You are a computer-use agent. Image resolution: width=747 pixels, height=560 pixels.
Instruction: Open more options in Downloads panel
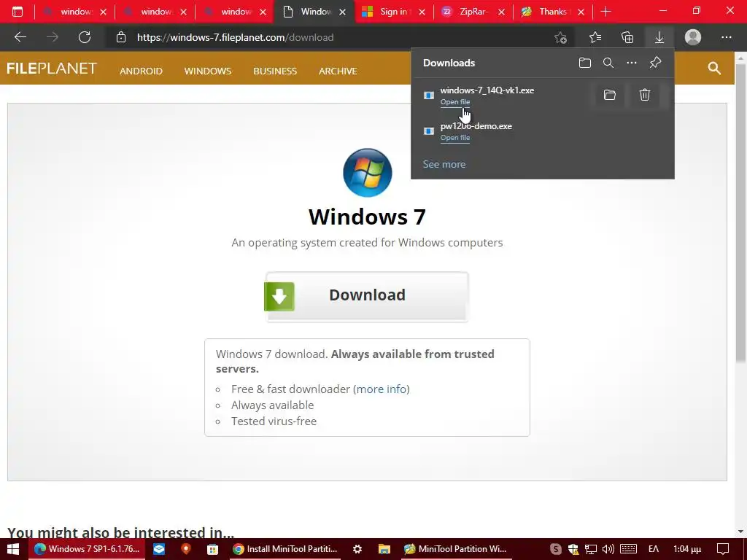pyautogui.click(x=632, y=63)
